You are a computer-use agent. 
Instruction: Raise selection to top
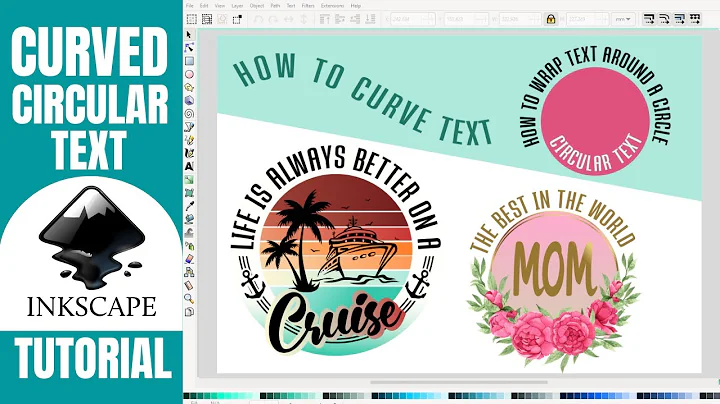[x=325, y=19]
